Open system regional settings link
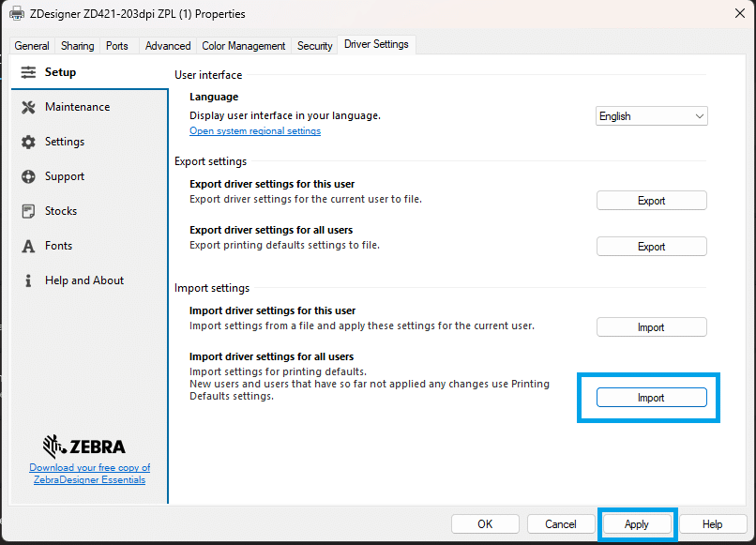This screenshot has height=545, width=756. pos(255,130)
